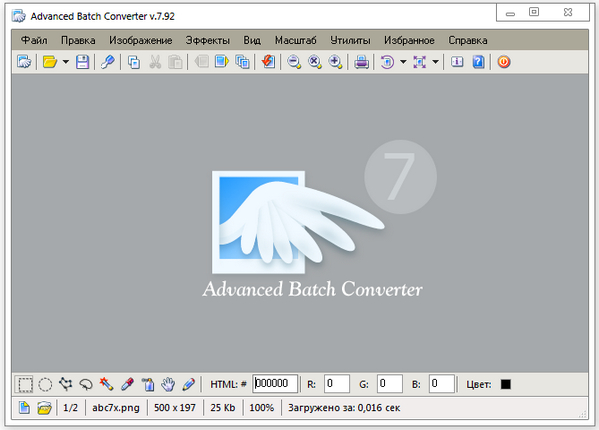Click the red arrow reload image icon
Screen dimensions: 599x430
tap(268, 61)
